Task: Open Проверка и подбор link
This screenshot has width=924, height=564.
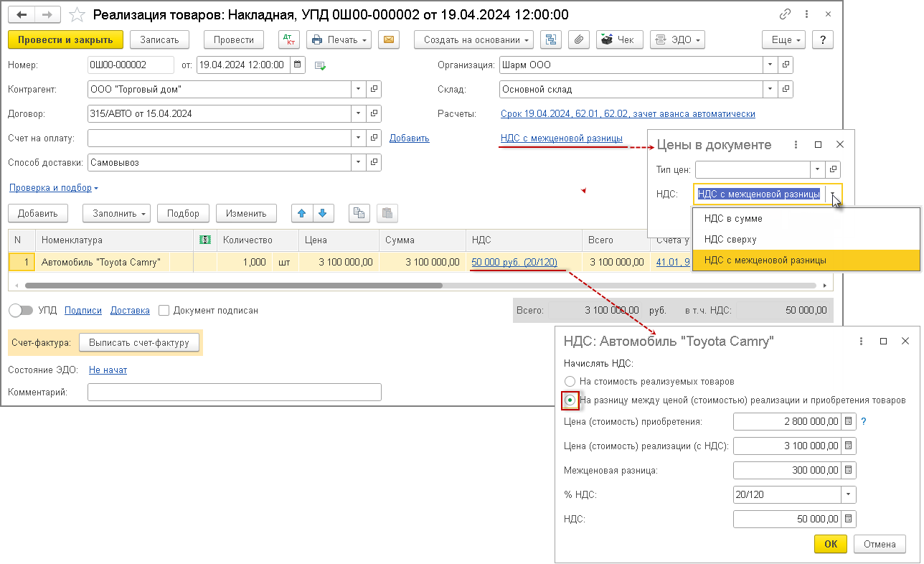Action: [x=54, y=187]
